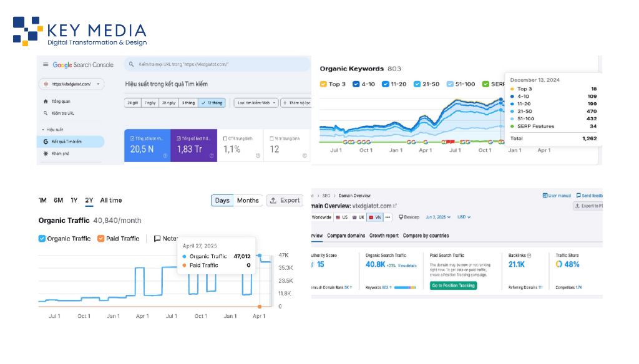Viewport: 639px width, 364px height.
Task: Toggle the 11-20 keywords checkbox
Action: (385, 84)
